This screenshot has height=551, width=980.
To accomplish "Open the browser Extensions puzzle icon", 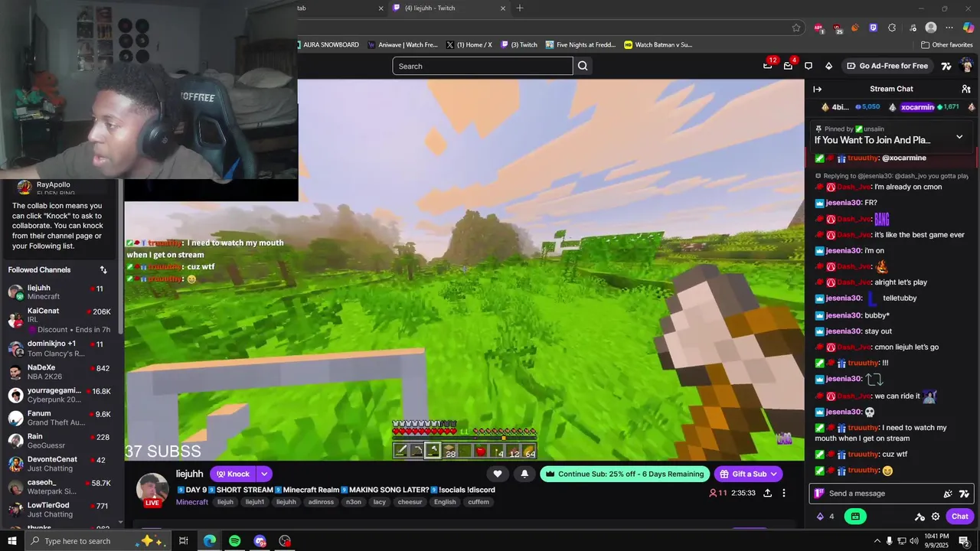I will [892, 28].
